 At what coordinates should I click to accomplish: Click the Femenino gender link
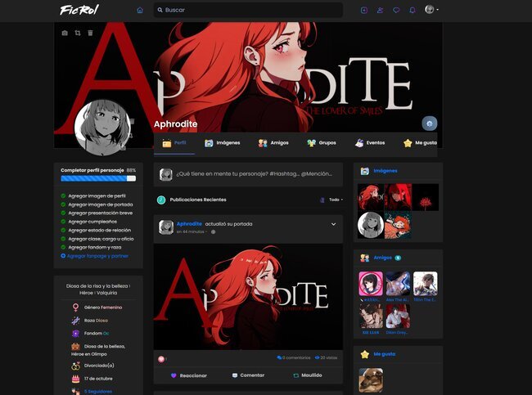pos(111,307)
